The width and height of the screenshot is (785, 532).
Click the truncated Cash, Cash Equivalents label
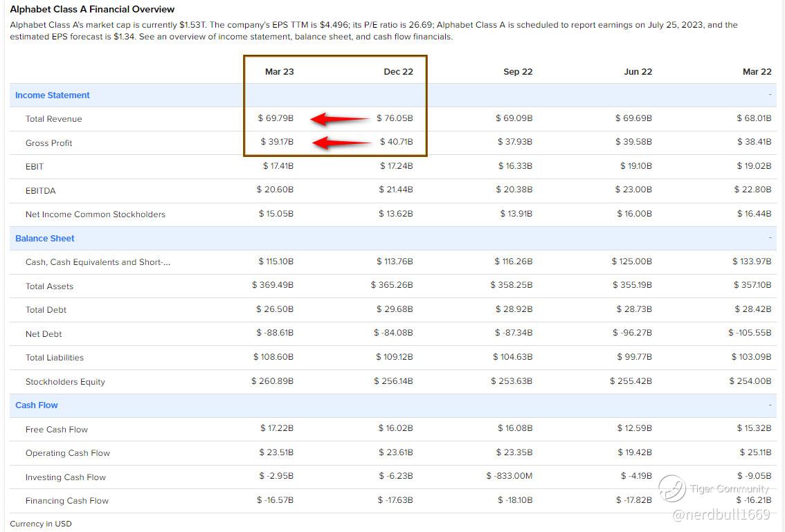pyautogui.click(x=98, y=262)
